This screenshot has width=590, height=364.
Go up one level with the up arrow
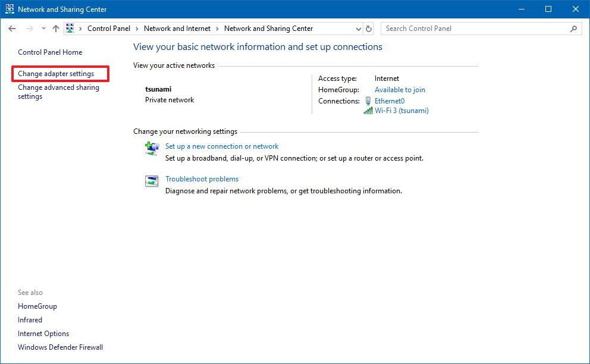(x=55, y=28)
